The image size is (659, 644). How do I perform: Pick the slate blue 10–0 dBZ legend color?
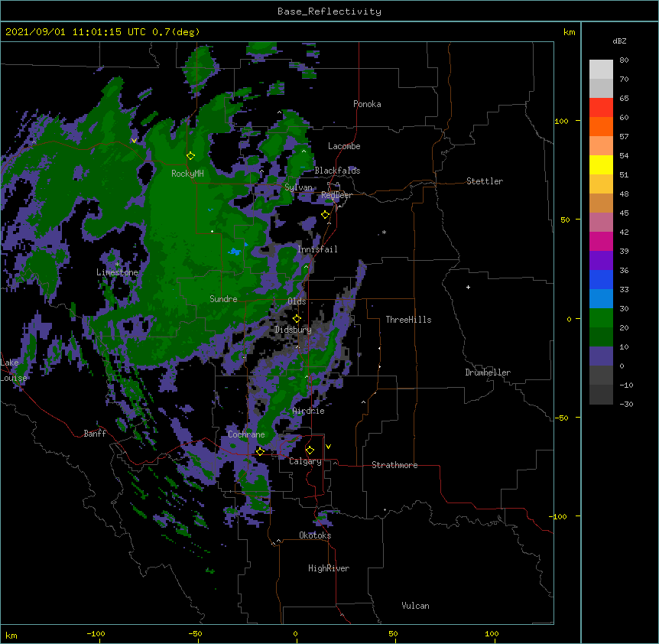(601, 356)
